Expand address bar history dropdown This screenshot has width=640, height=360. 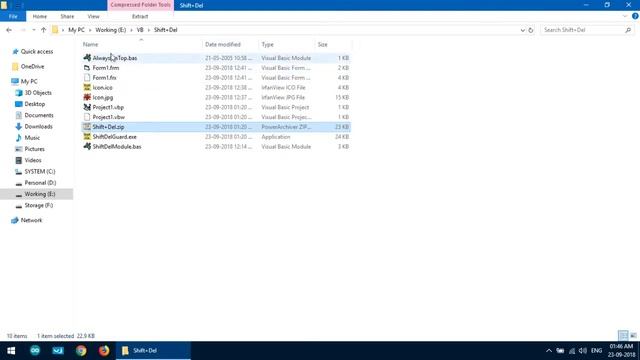pyautogui.click(x=522, y=30)
